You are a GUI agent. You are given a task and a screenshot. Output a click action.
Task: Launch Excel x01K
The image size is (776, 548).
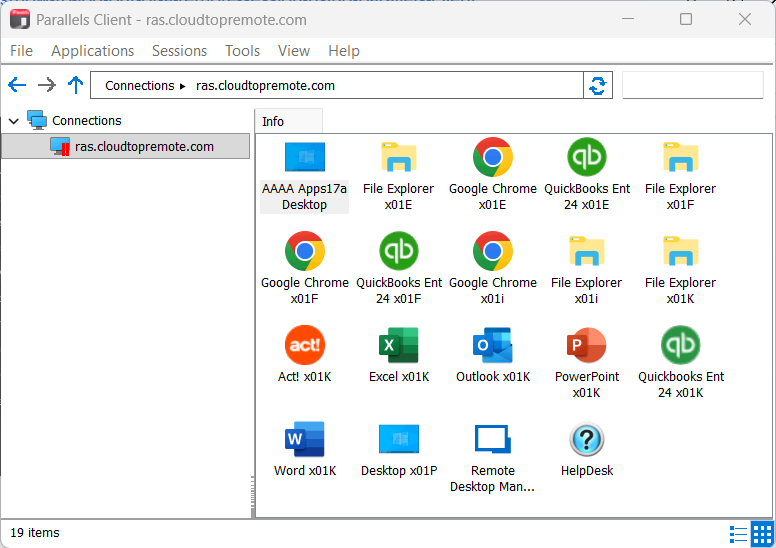398,346
